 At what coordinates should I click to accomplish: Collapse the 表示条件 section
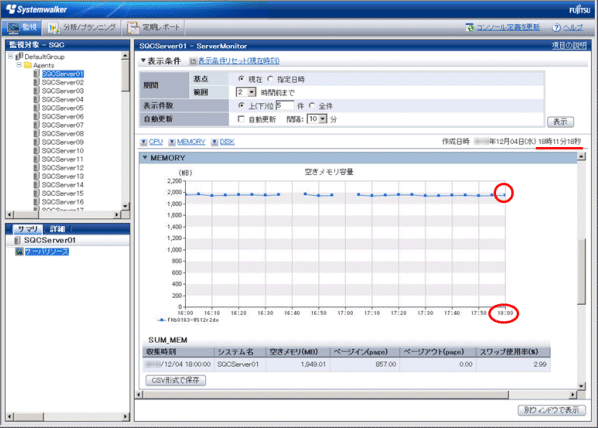143,61
